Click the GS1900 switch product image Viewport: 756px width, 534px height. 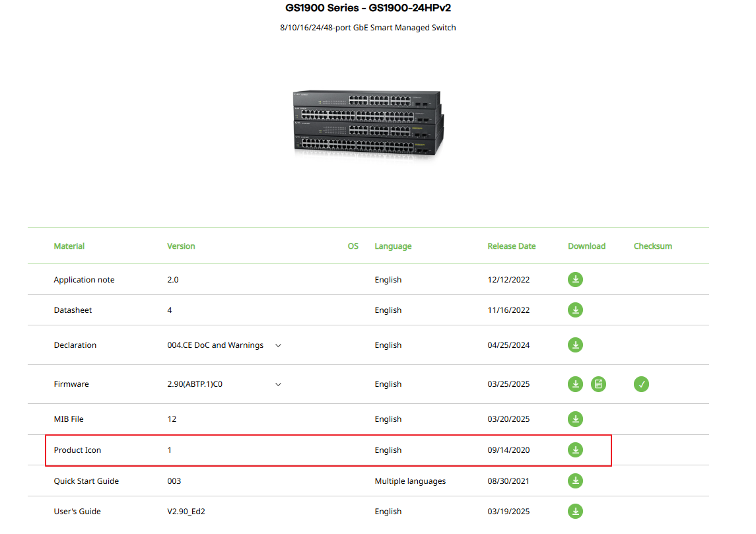pos(368,123)
